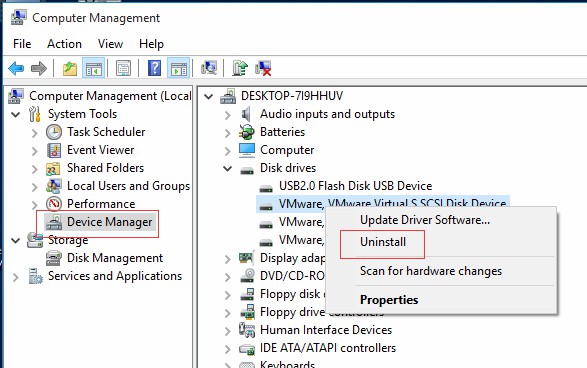Select USB2.0 Flash Disk USB Device
The height and width of the screenshot is (368, 587).
tap(356, 186)
